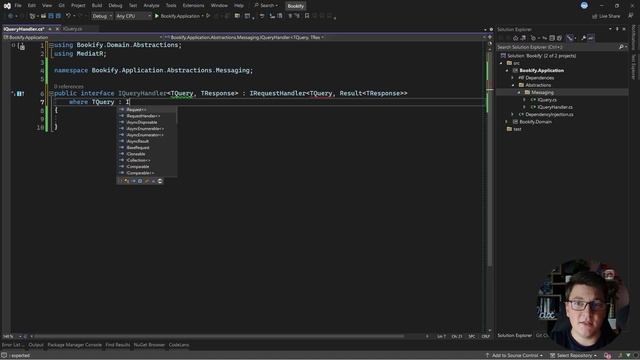Screen dimensions: 640x360
Task: Open the Analyze menu
Action: pyautogui.click(x=151, y=6)
